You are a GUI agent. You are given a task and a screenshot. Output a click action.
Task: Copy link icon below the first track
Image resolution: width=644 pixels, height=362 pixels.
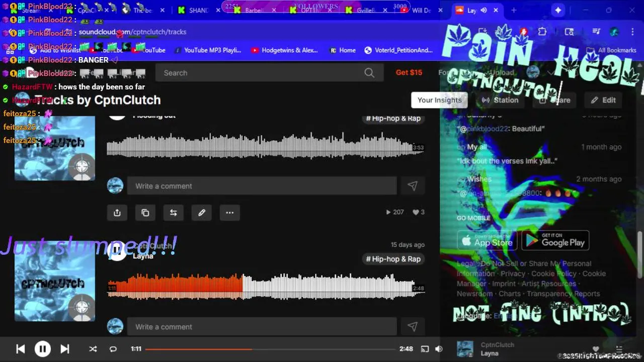tap(145, 213)
